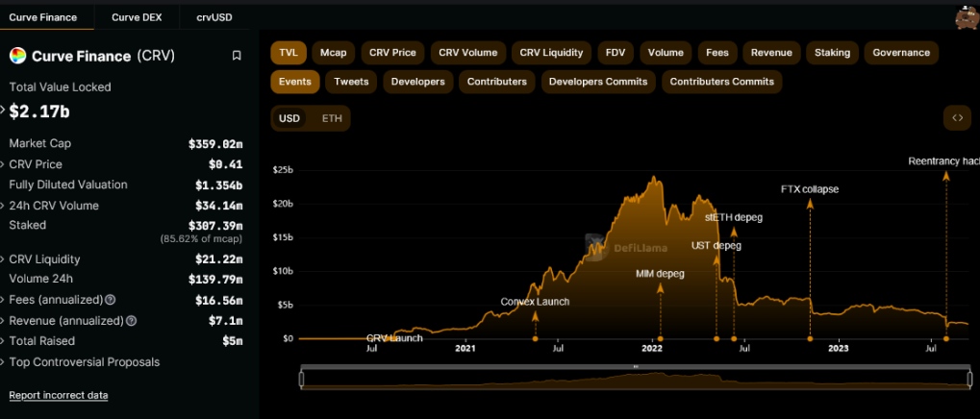
Task: Expand the CRV Price row
Action: pos(3,164)
